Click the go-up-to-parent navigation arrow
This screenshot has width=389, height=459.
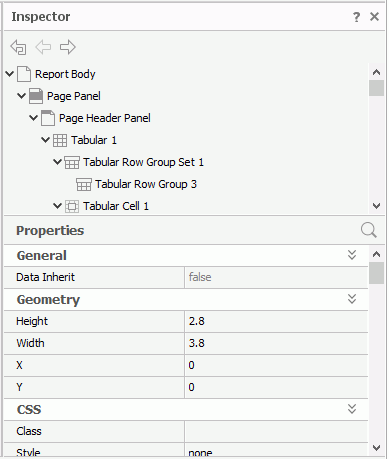[x=18, y=47]
